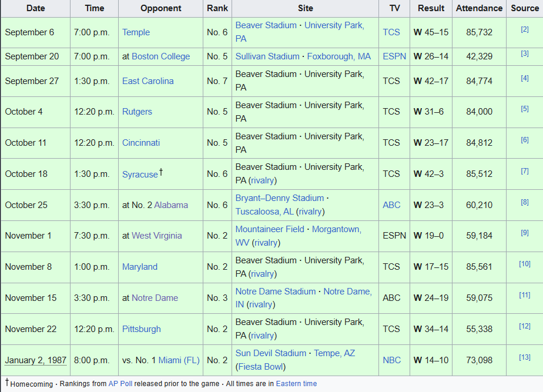Click the Notre Dame, IN site link
This screenshot has width=543, height=392.
point(348,292)
